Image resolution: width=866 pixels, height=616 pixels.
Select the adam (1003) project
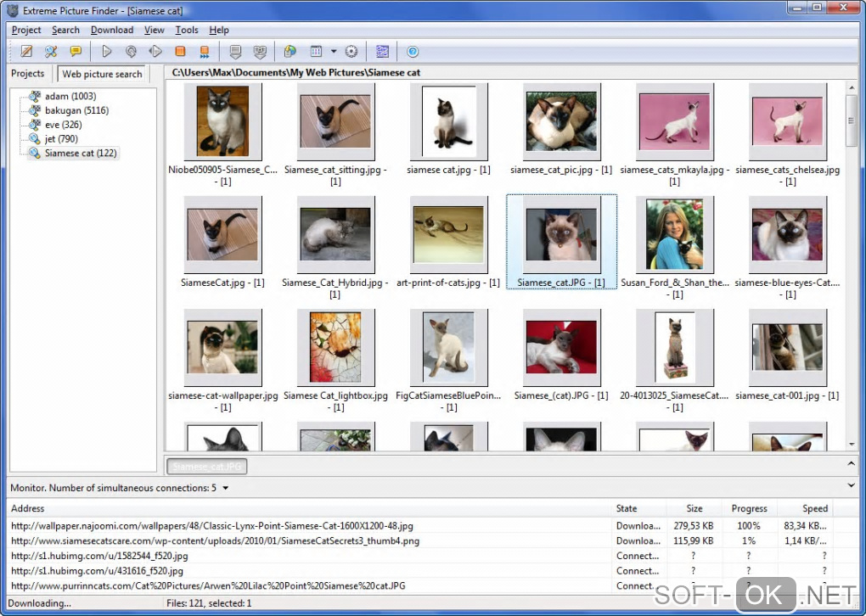(x=70, y=96)
